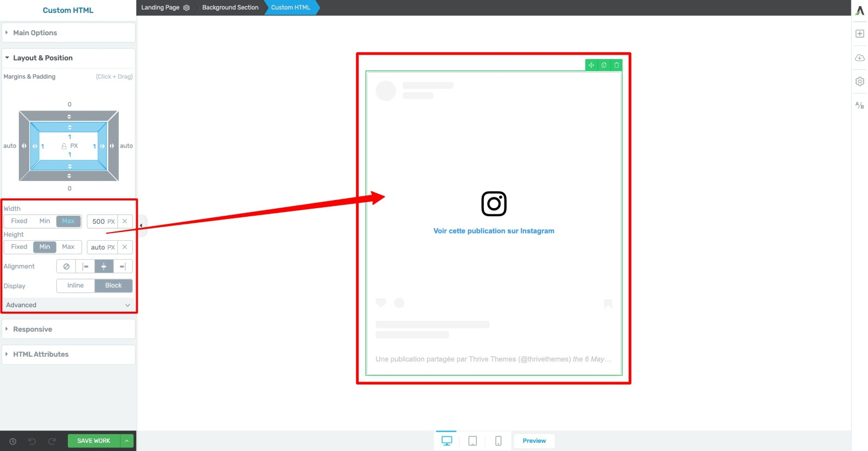
Task: Set Height mode to Min
Action: coord(44,247)
